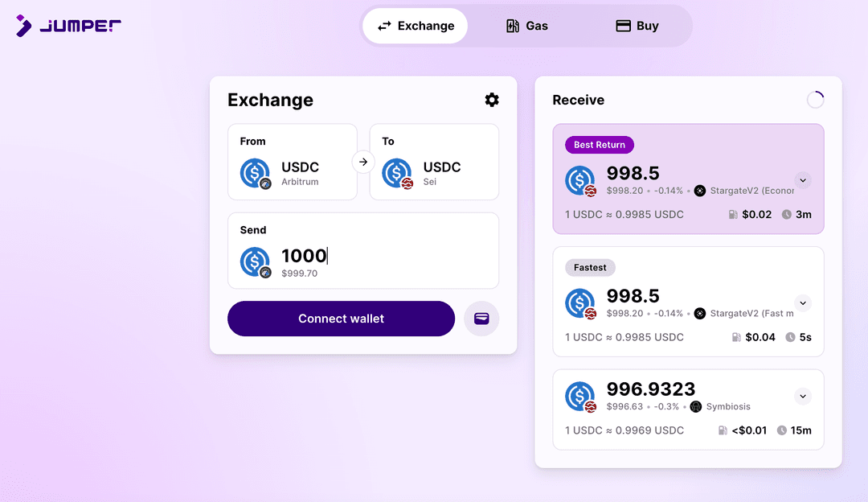Choose the To token USDC on Sei
Viewport: 868px width, 502px height.
[x=434, y=162]
